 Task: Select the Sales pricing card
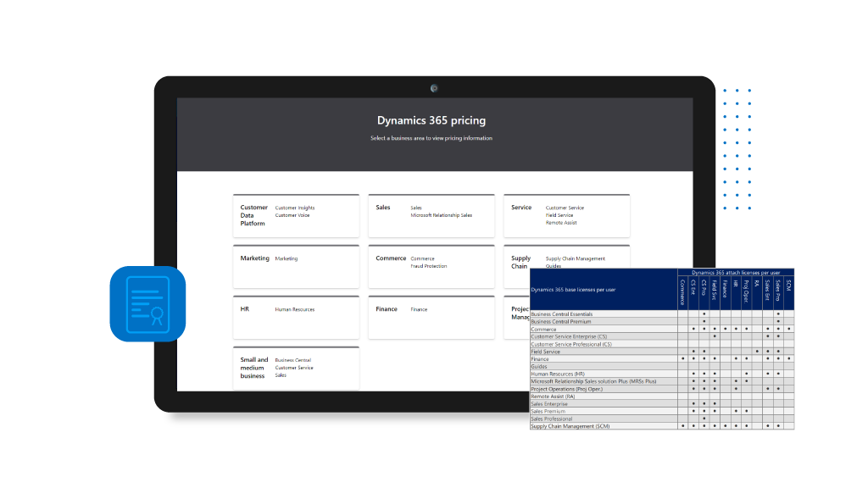pyautogui.click(x=431, y=216)
